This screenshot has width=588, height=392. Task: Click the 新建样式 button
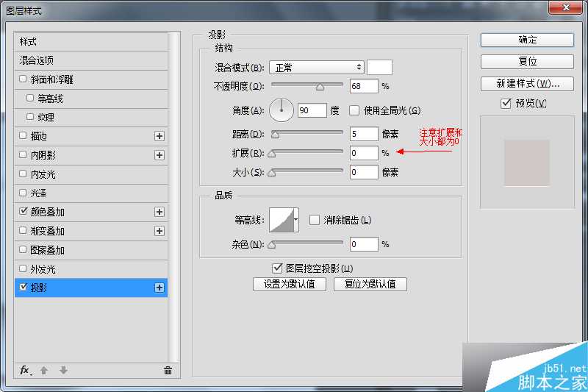click(x=527, y=84)
